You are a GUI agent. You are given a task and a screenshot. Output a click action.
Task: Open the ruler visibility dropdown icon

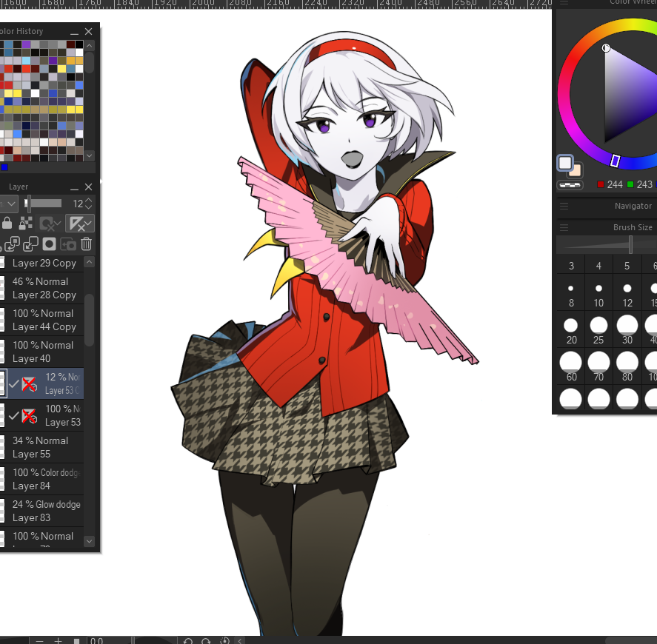pyautogui.click(x=79, y=224)
